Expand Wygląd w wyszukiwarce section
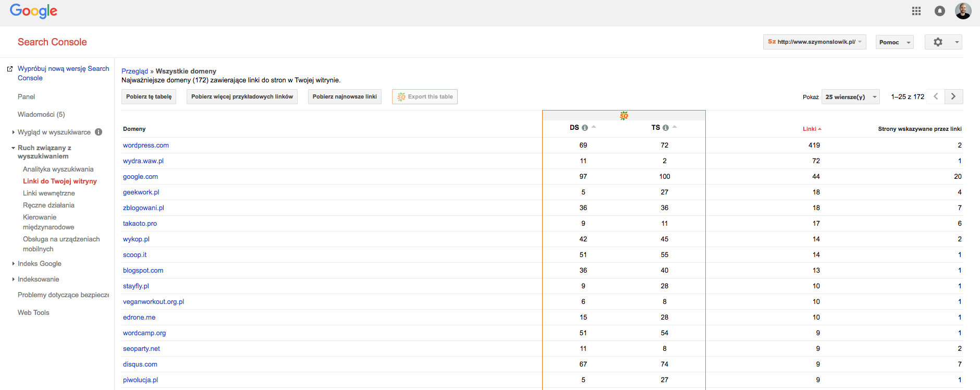 click(13, 132)
